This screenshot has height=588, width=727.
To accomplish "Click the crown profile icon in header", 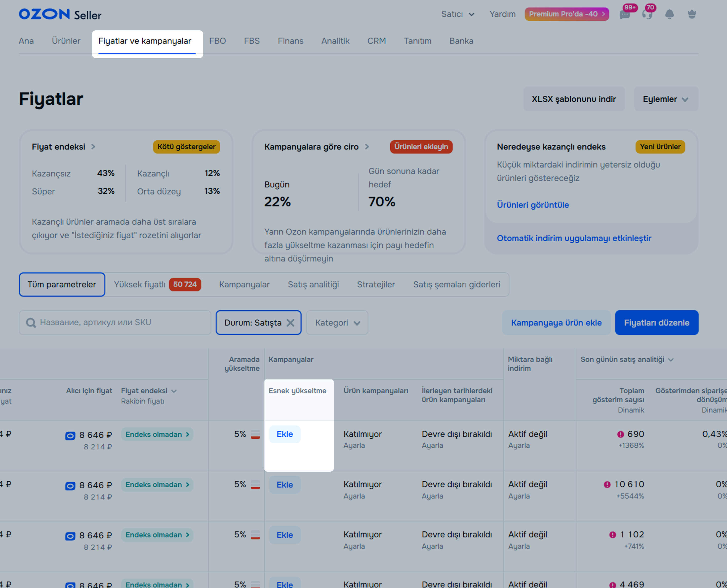I will point(692,14).
